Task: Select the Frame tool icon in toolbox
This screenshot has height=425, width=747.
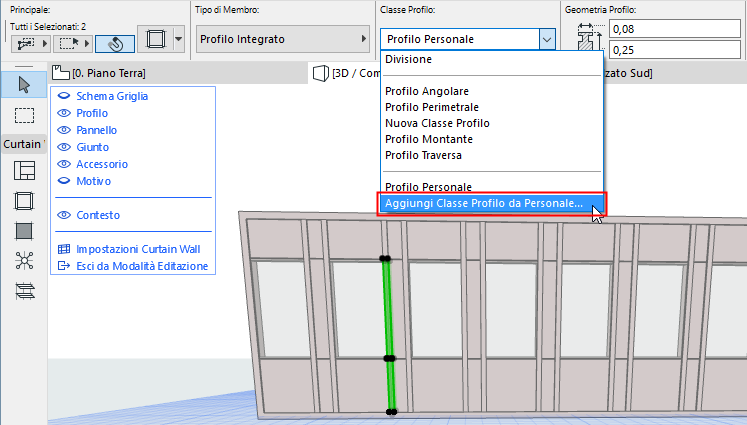Action: point(24,201)
